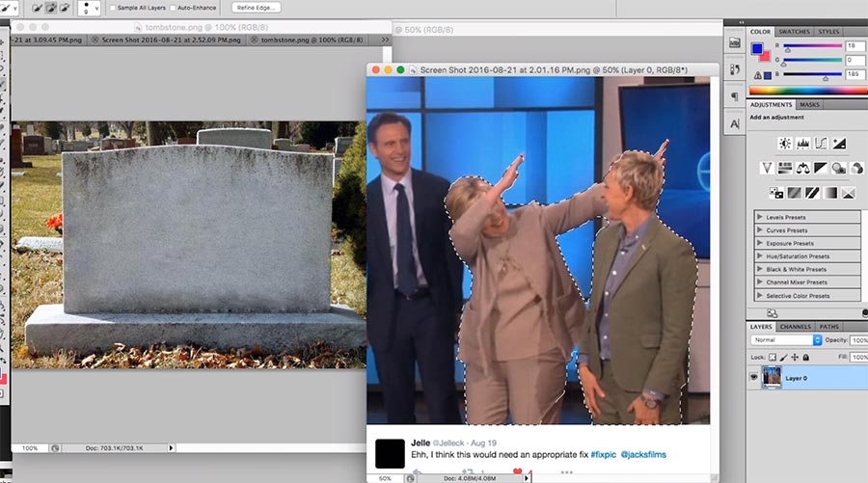Viewport: 868px width, 483px height.
Task: Select the Layer 0 thumbnail
Action: 772,379
